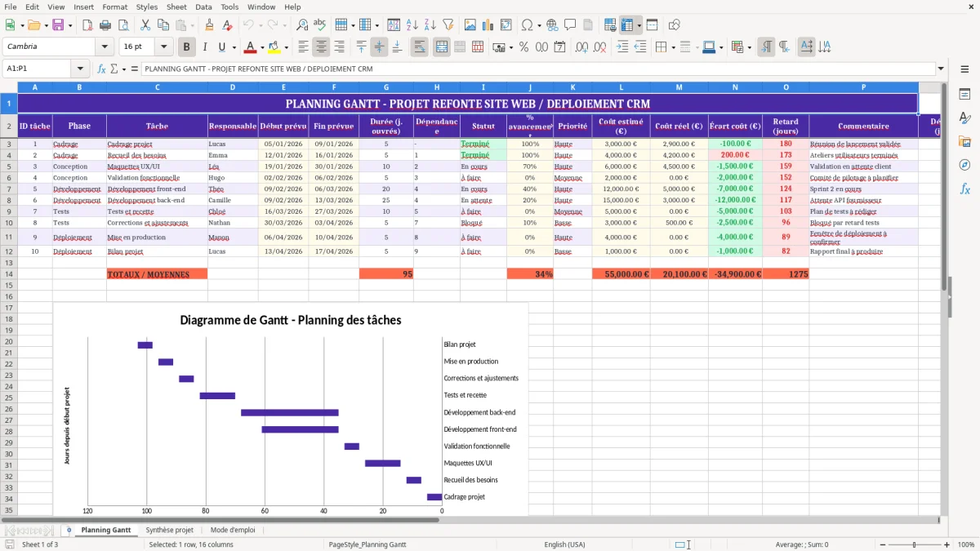Viewport: 980px width, 551px height.
Task: Open the Sheet menu
Action: click(177, 7)
